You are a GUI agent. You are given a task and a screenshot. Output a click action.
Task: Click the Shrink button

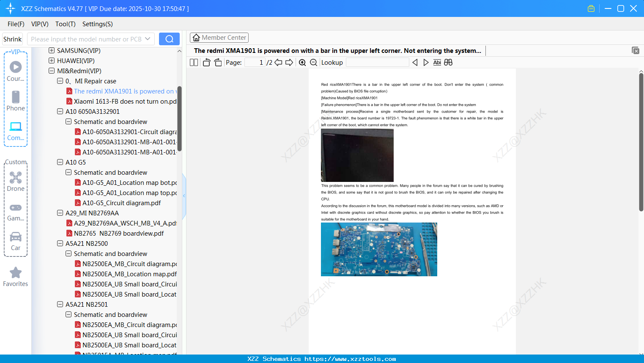coord(13,39)
